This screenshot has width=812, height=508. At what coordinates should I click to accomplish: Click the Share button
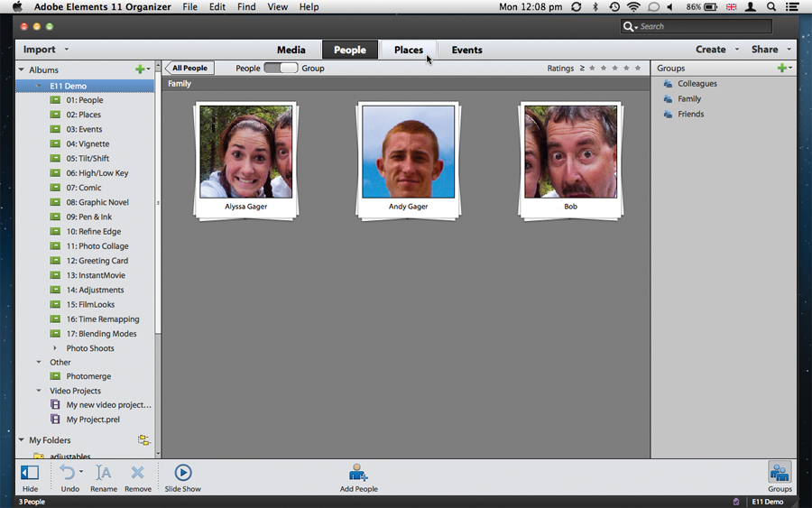(764, 50)
